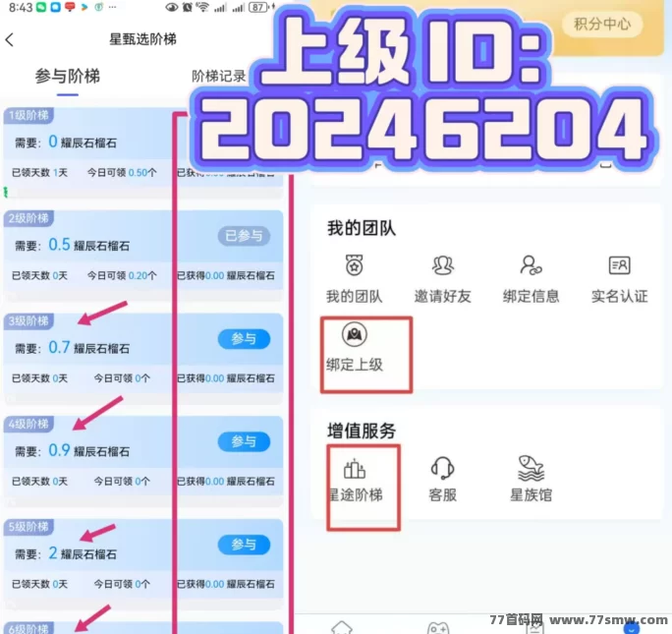Tap 参与 button for 4级阶梯

(244, 442)
